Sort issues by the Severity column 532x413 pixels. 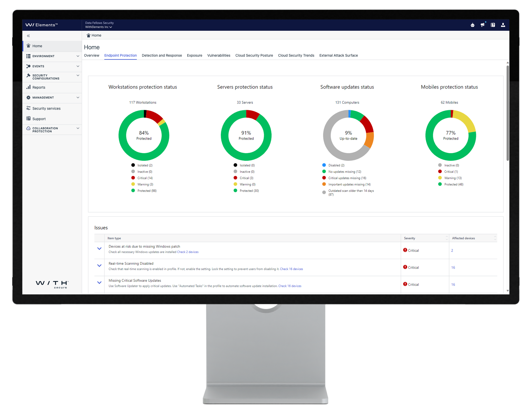point(446,238)
